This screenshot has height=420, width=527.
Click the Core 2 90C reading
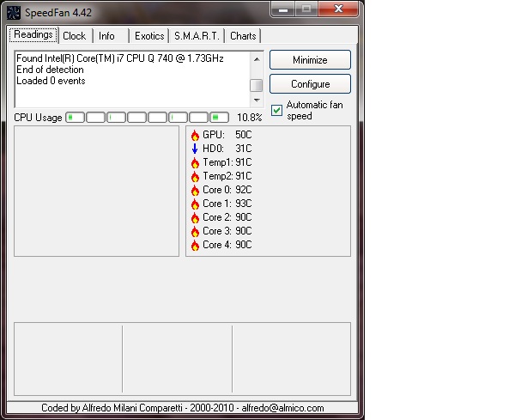coord(227,217)
